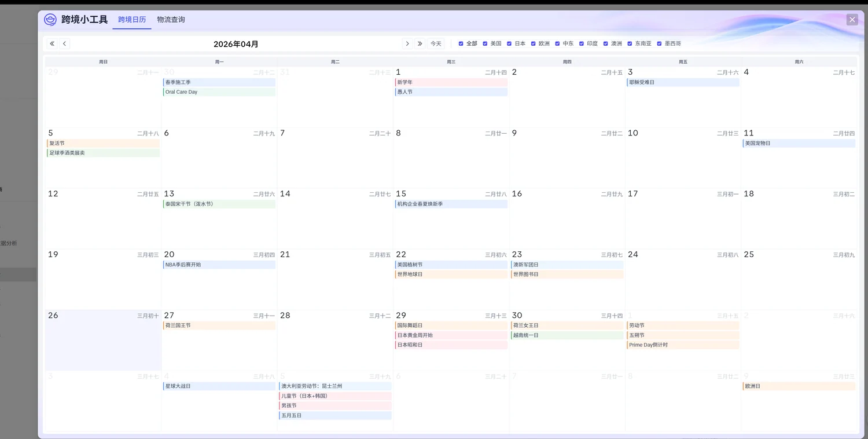Click the Prime Day倒计时 event
The width and height of the screenshot is (868, 439).
coord(683,345)
